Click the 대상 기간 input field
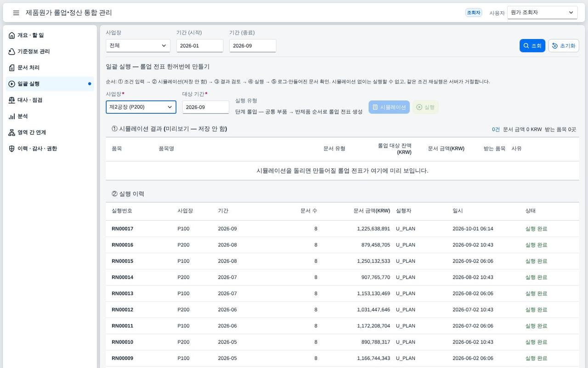Viewport: 588px width, 368px height. coord(206,107)
